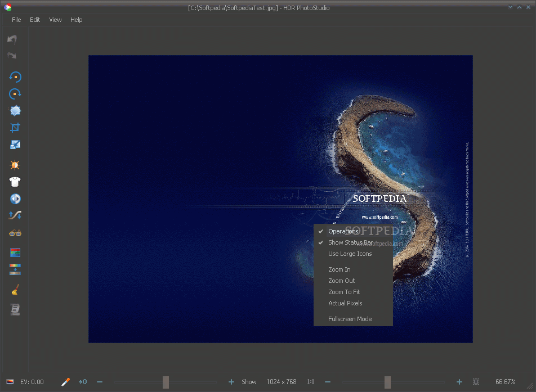Open the brightness/contrast sun icon

15,165
